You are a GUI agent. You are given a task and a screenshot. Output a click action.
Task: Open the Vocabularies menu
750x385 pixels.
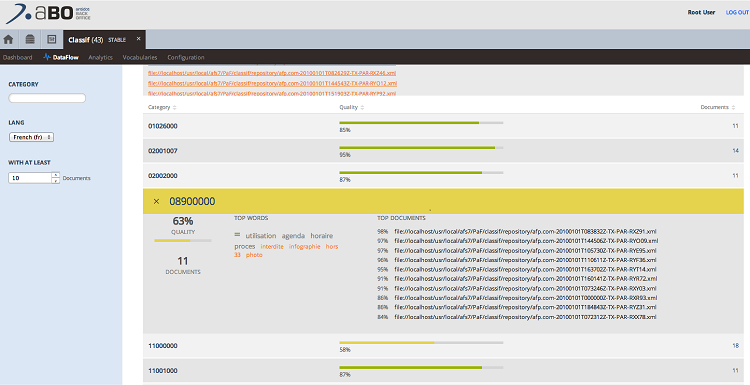(140, 57)
